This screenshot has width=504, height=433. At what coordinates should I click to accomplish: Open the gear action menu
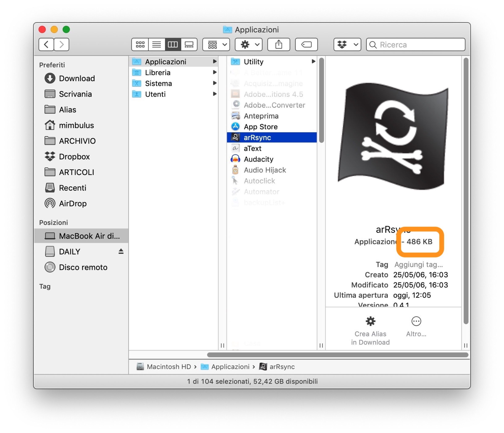click(x=249, y=44)
